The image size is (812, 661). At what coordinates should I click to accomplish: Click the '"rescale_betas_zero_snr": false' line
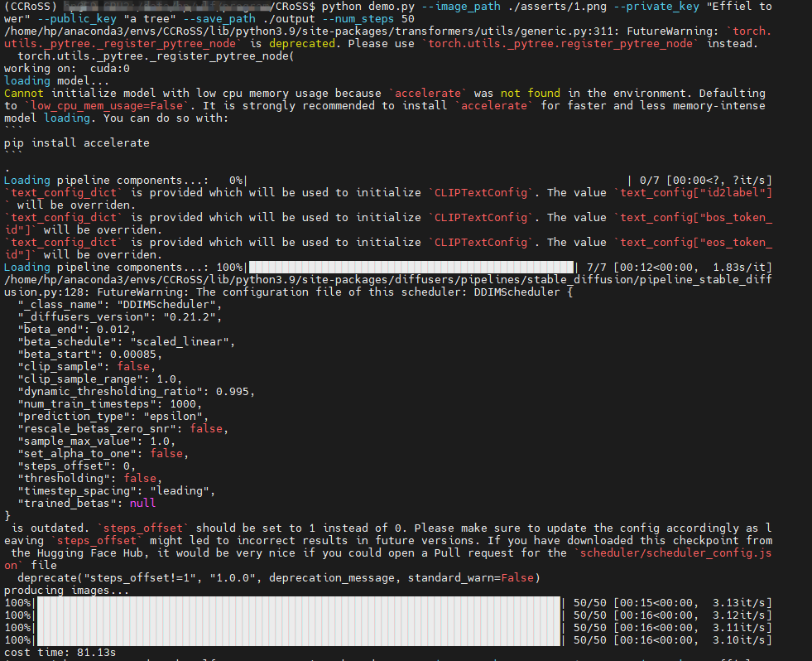pyautogui.click(x=123, y=429)
